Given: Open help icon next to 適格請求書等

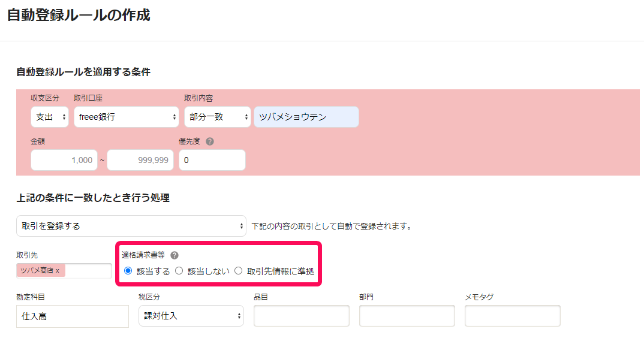Looking at the screenshot, I should [174, 255].
